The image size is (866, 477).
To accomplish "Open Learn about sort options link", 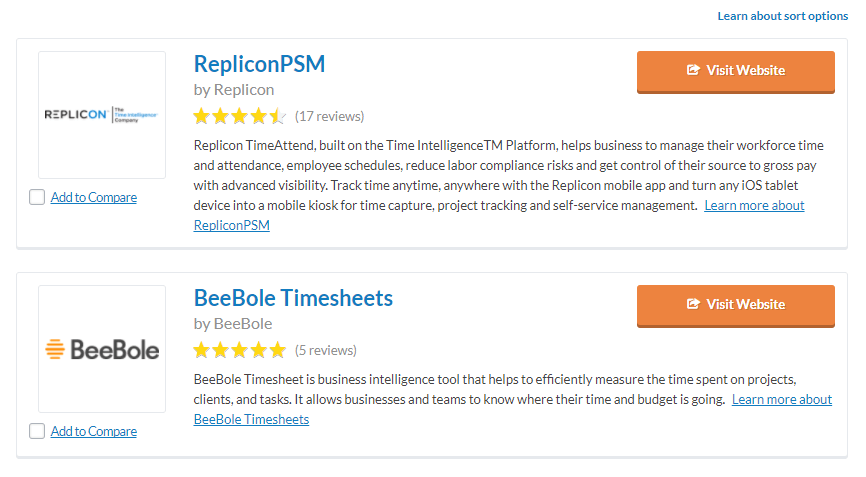I will pyautogui.click(x=783, y=16).
